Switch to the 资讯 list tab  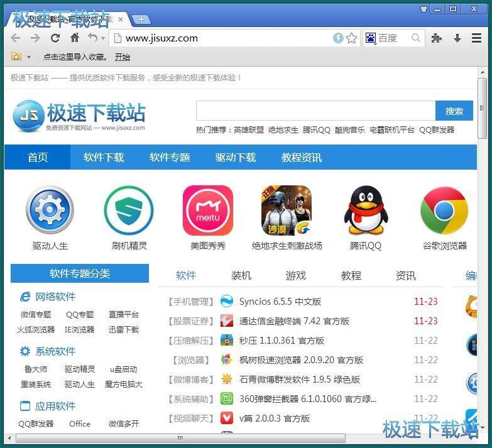pos(406,275)
